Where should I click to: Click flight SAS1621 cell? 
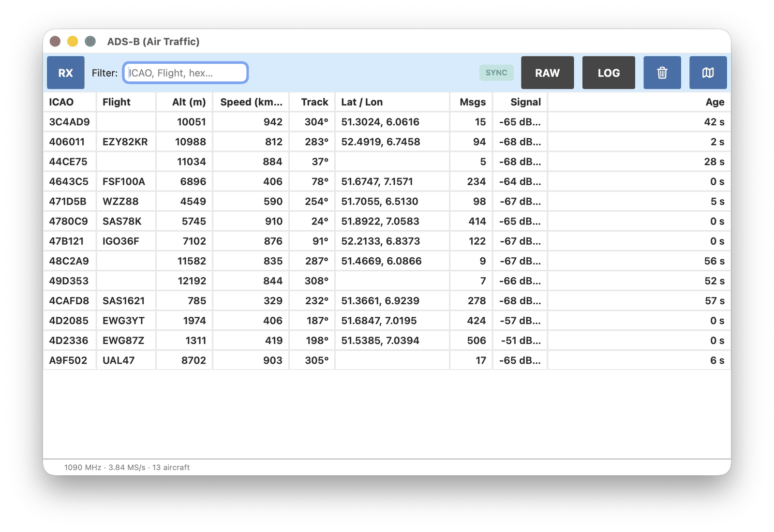point(126,300)
